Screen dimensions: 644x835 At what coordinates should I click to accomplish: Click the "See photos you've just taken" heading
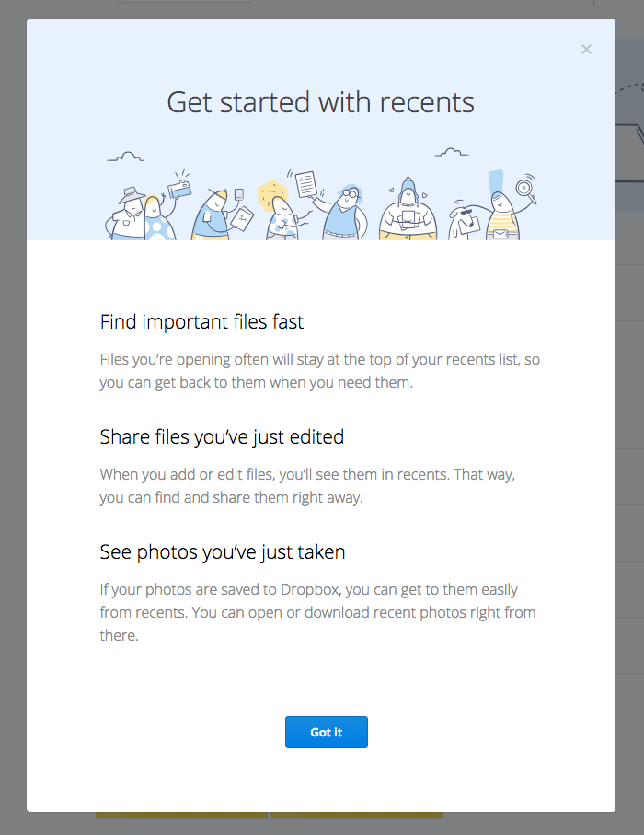(x=223, y=551)
